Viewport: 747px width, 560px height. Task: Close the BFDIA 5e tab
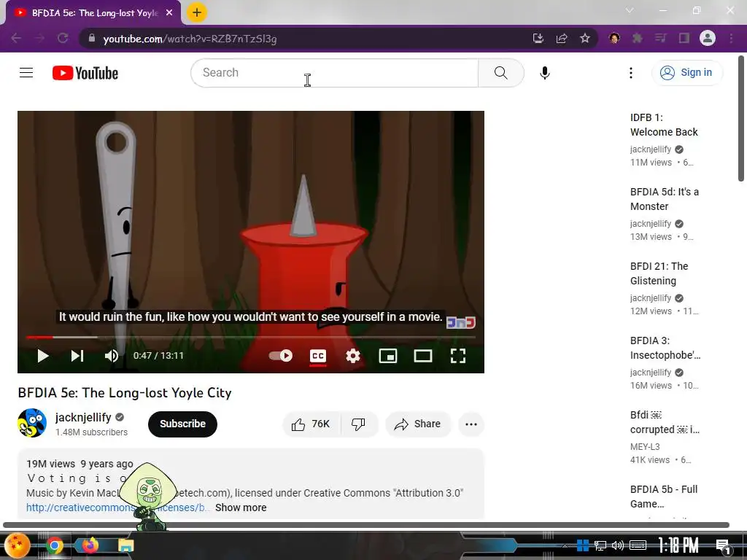(169, 13)
